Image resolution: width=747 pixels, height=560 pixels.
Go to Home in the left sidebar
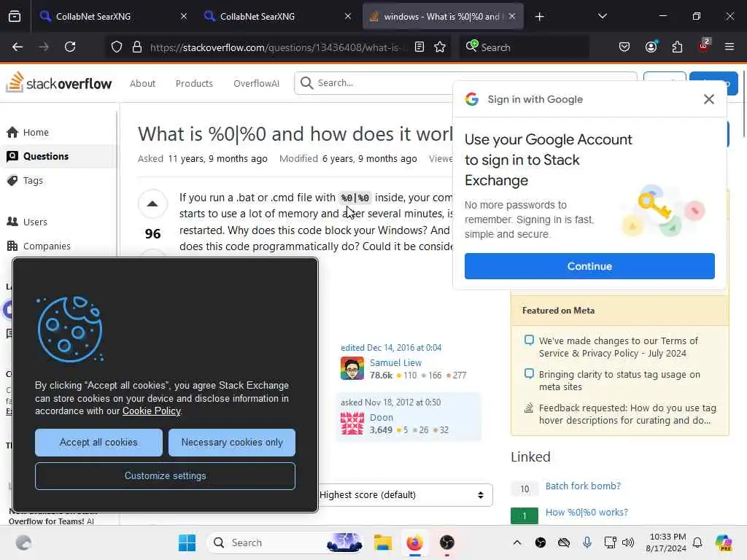pyautogui.click(x=36, y=133)
